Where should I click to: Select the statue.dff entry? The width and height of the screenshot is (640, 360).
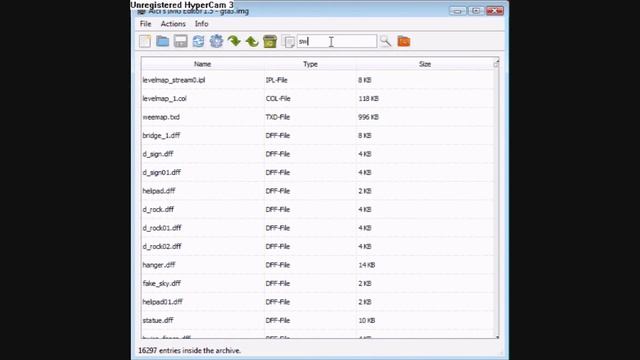(x=158, y=320)
